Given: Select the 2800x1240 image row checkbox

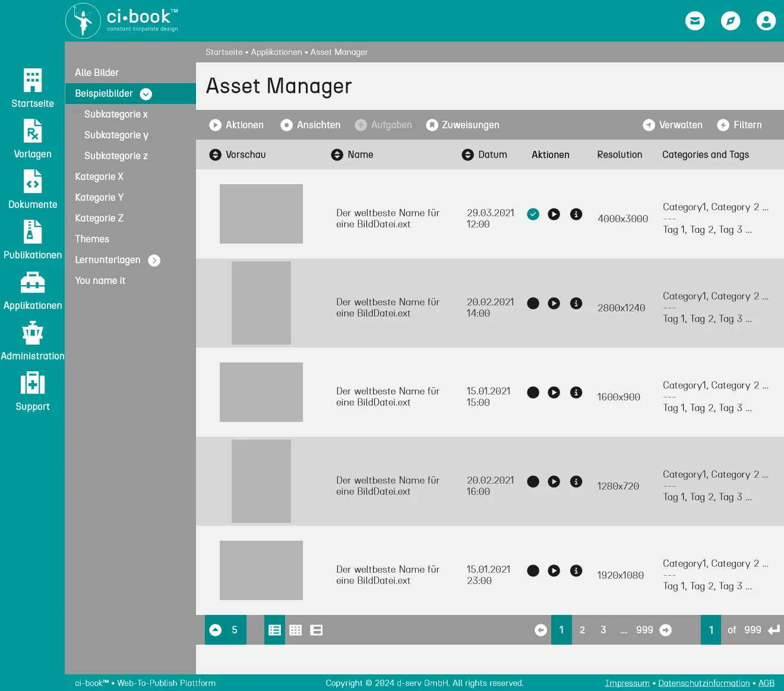Looking at the screenshot, I should pos(533,303).
